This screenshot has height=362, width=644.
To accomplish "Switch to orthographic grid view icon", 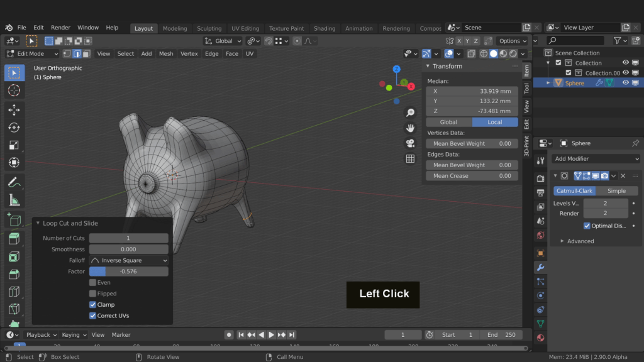I will [x=410, y=159].
